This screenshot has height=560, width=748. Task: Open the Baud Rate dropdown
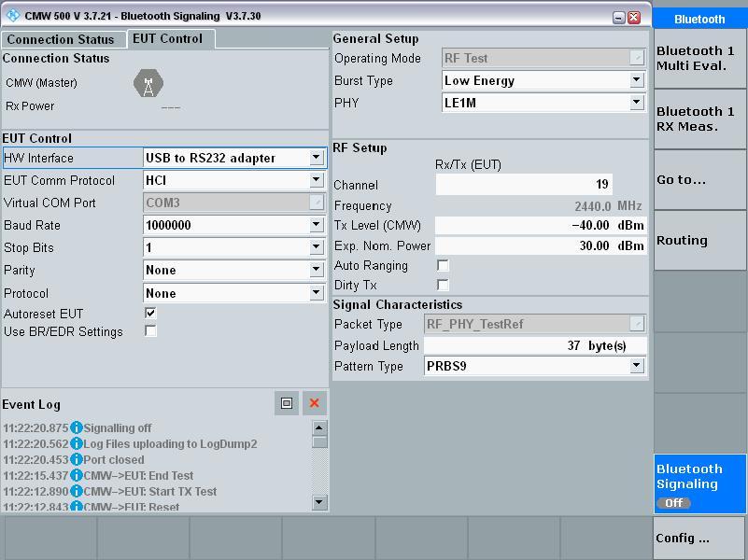[x=317, y=225]
